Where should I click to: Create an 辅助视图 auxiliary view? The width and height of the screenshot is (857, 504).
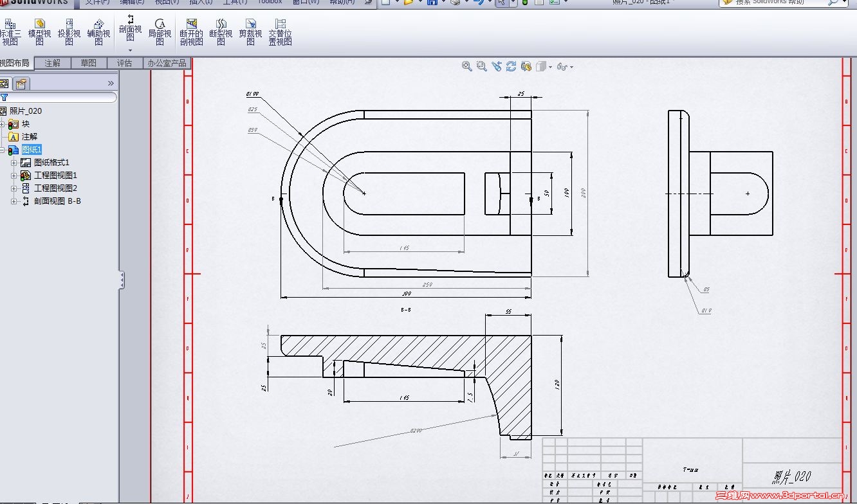point(98,32)
